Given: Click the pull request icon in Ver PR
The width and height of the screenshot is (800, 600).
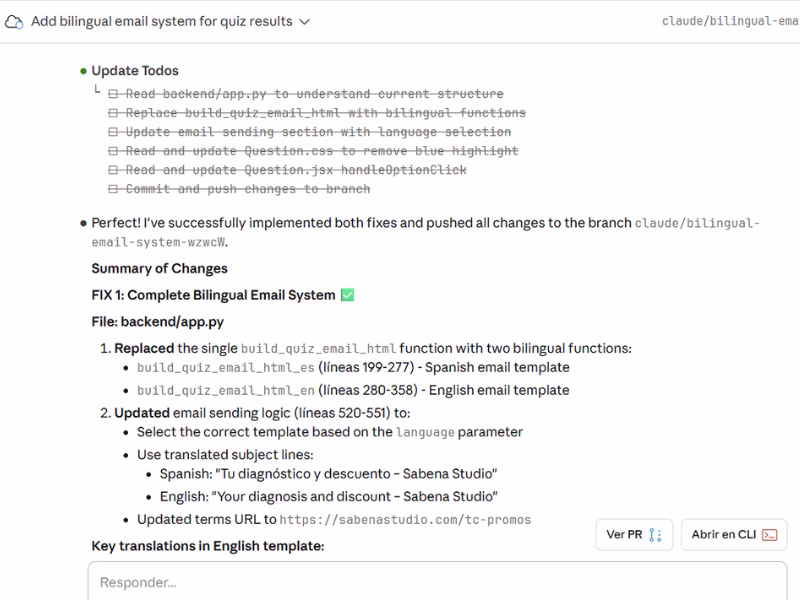Looking at the screenshot, I should click(x=656, y=535).
